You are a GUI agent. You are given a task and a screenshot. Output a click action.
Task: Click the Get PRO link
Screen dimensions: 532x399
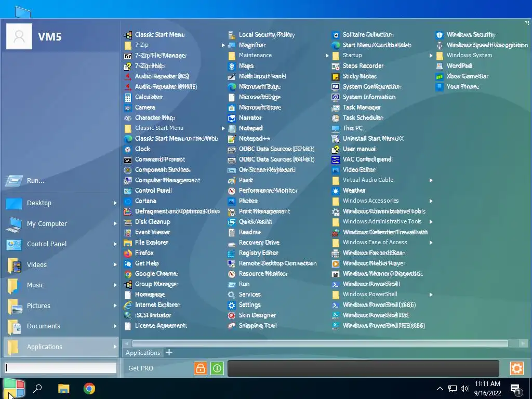(141, 368)
